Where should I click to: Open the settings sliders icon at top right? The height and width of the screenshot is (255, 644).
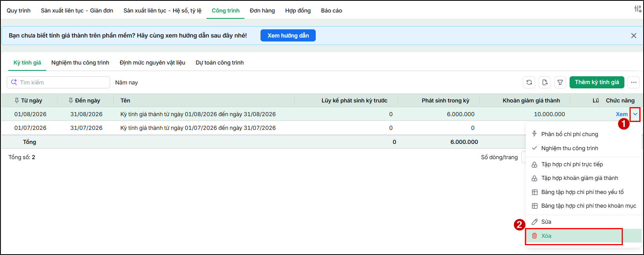click(x=638, y=9)
